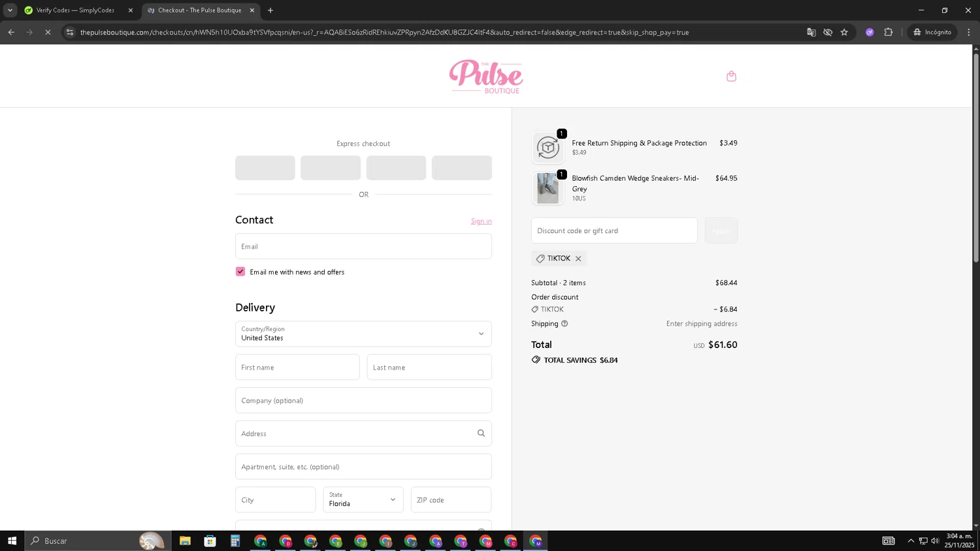Click the total amount $61.60

723,345
